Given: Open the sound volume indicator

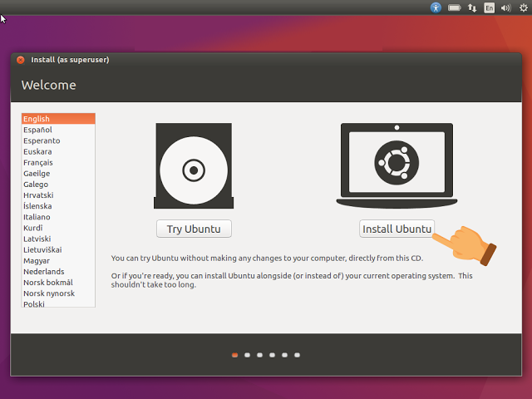Looking at the screenshot, I should pos(506,7).
